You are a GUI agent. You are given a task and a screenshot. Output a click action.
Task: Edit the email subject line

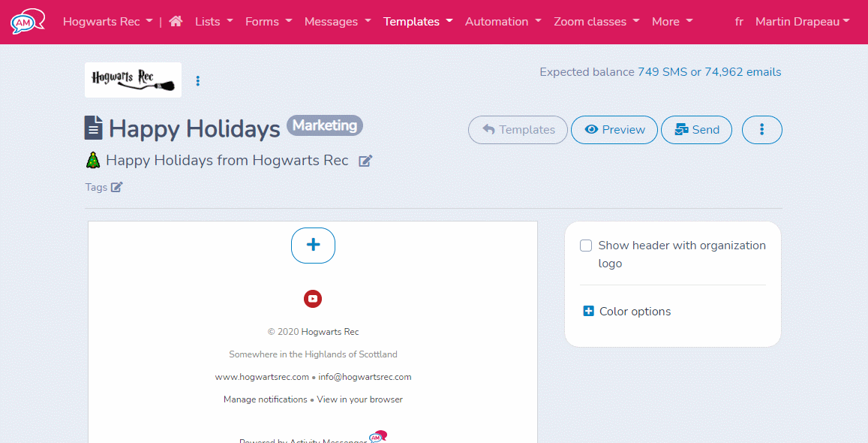click(365, 161)
